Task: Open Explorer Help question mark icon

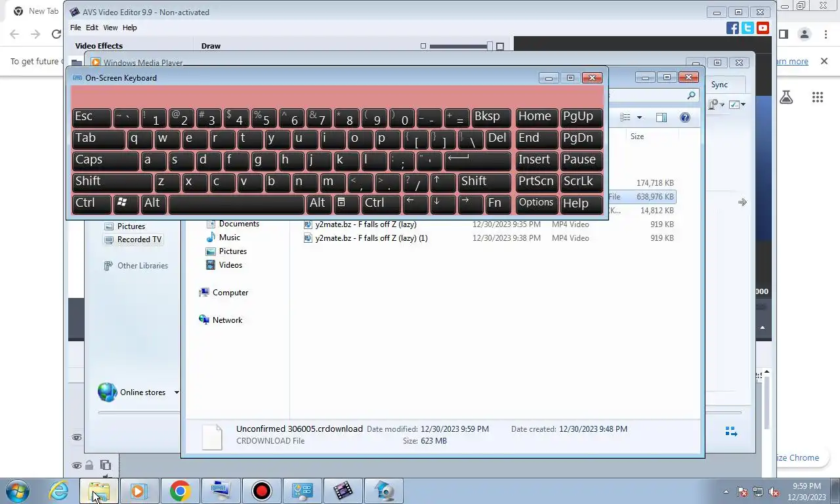Action: coord(685,117)
